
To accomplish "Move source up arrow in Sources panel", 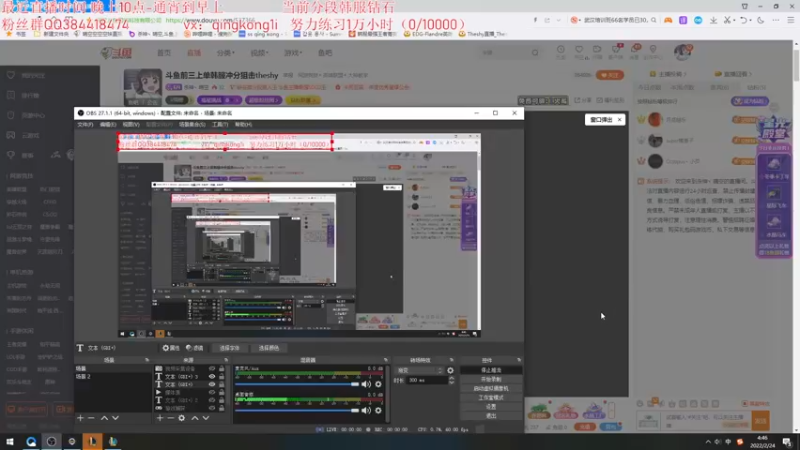I will click(x=194, y=418).
